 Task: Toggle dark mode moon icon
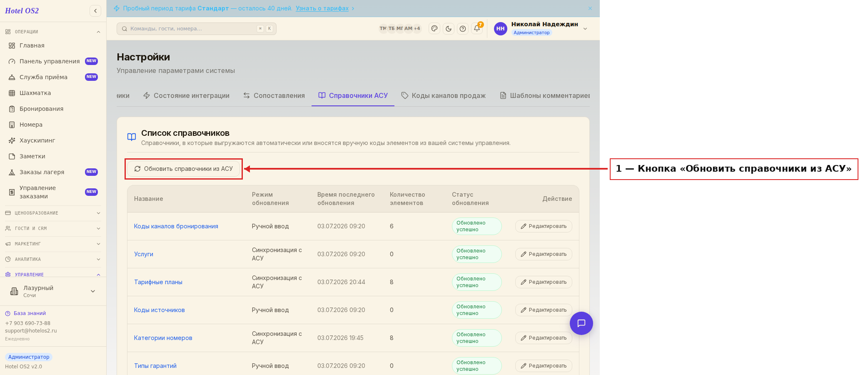449,28
